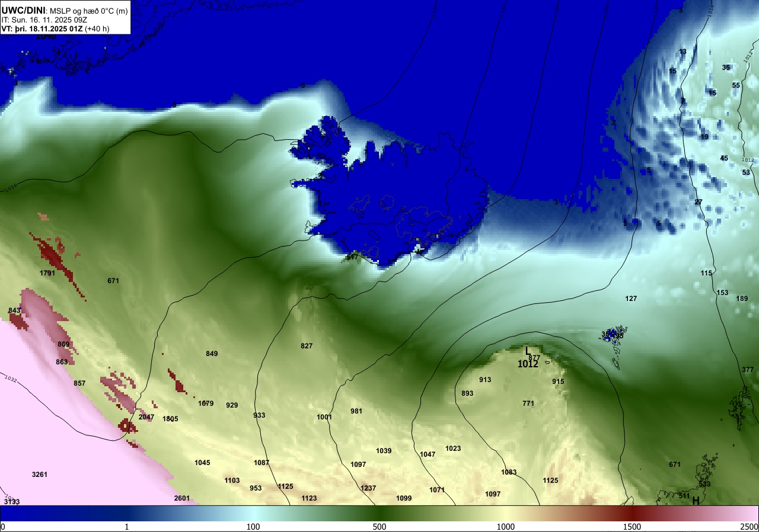The width and height of the screenshot is (759, 532).
Task: Click the 1237 height value
Action: tap(368, 488)
